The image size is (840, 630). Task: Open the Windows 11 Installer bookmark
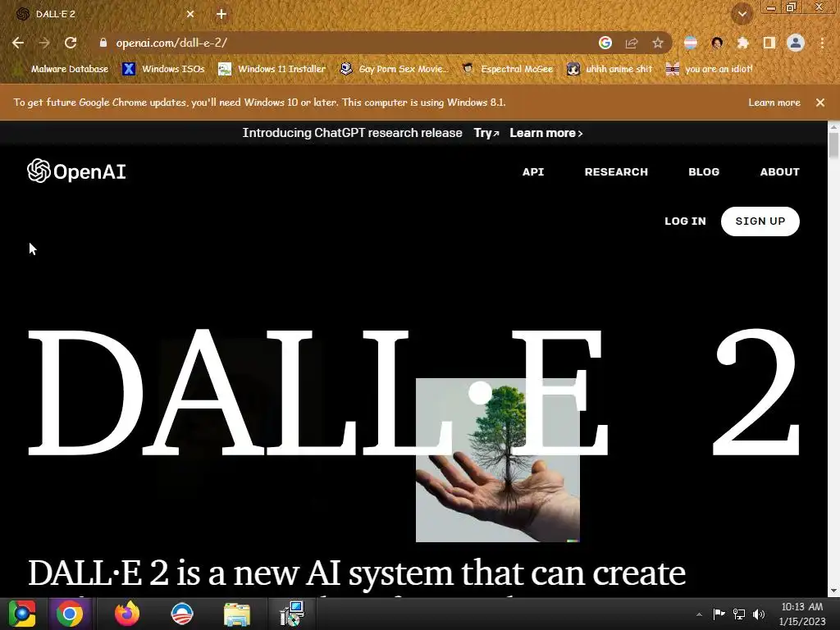click(272, 69)
